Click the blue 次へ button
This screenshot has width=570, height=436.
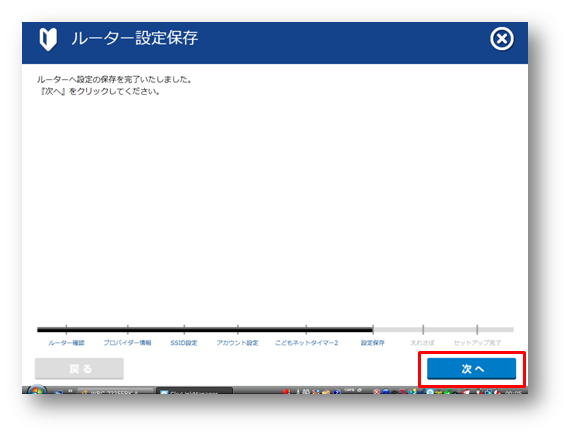(x=471, y=369)
